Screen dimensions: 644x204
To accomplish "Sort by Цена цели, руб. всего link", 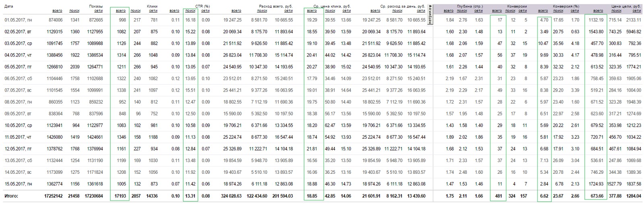I will click(x=598, y=11).
